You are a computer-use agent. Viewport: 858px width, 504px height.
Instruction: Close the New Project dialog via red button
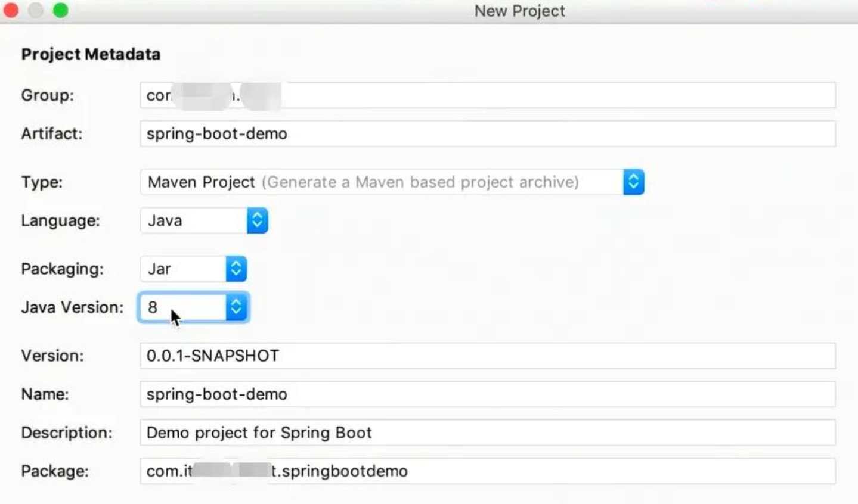coord(11,10)
